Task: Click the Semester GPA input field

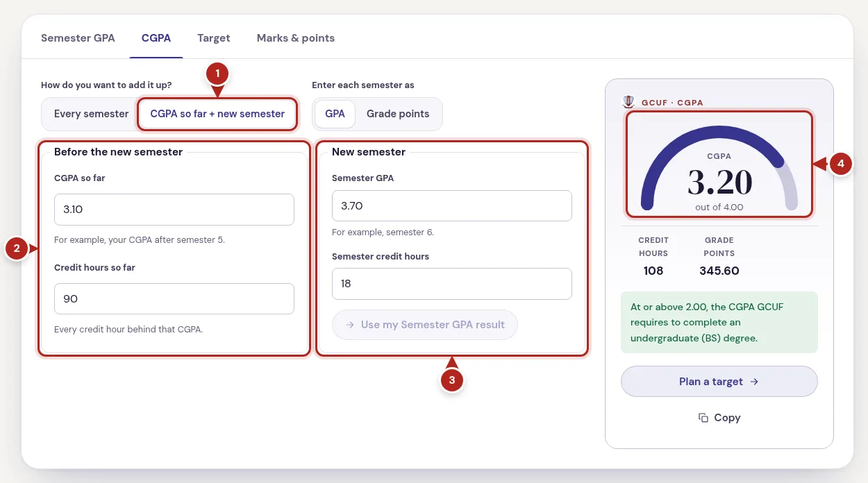Action: click(x=452, y=206)
